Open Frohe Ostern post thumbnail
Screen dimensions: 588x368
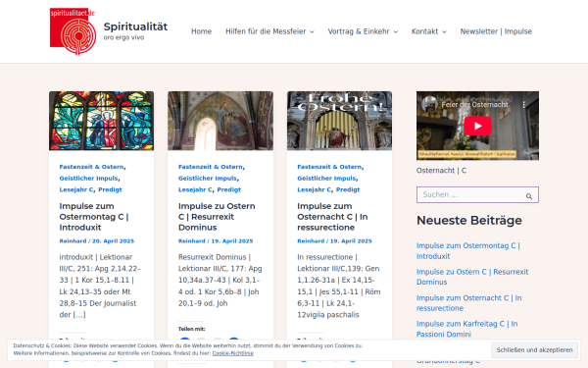(339, 121)
